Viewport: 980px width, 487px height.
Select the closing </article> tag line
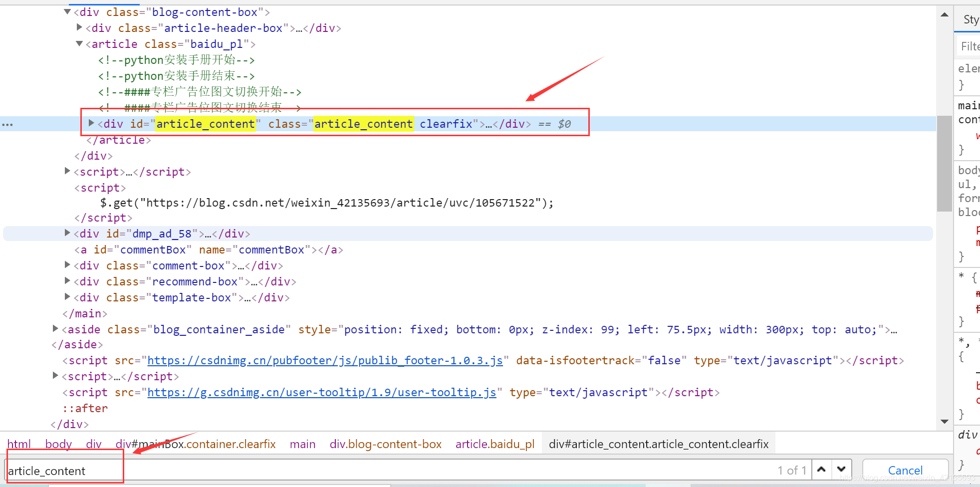click(118, 140)
